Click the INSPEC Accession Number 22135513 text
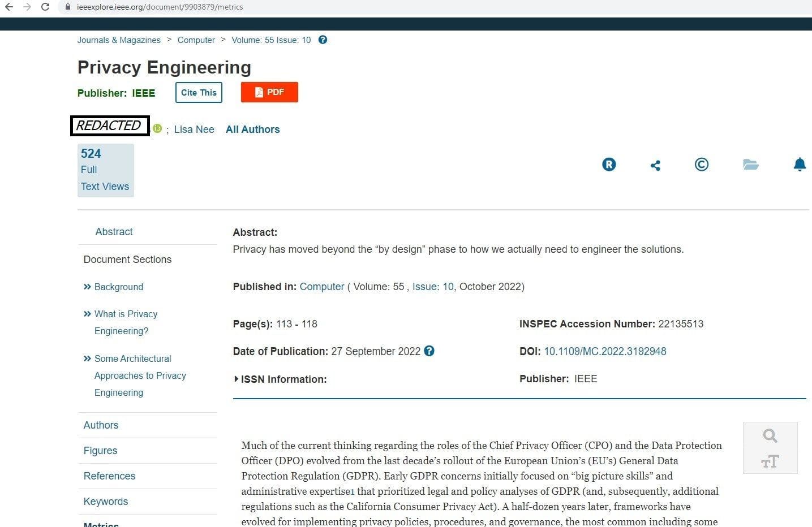Screen dimensions: 812x527 point(611,324)
